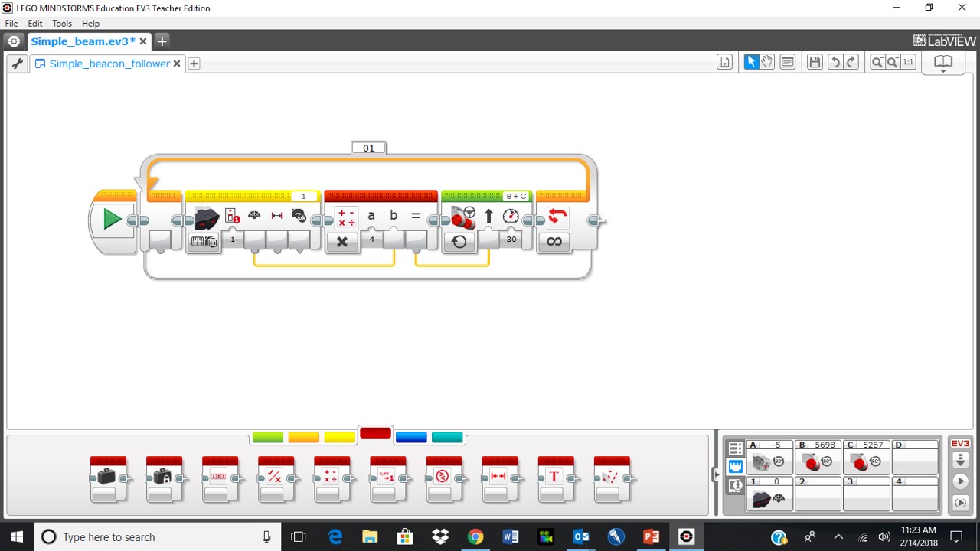
Task: Undo the last action
Action: tap(835, 62)
